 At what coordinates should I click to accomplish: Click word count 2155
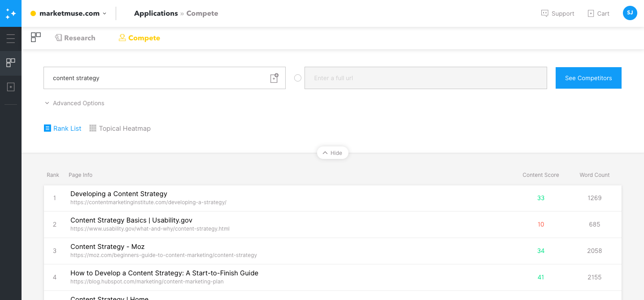pos(595,277)
